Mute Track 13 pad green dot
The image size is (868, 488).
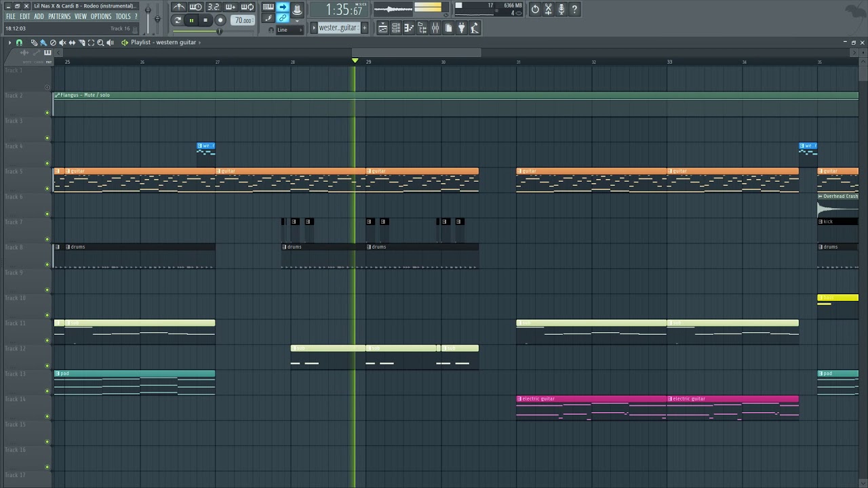point(47,391)
